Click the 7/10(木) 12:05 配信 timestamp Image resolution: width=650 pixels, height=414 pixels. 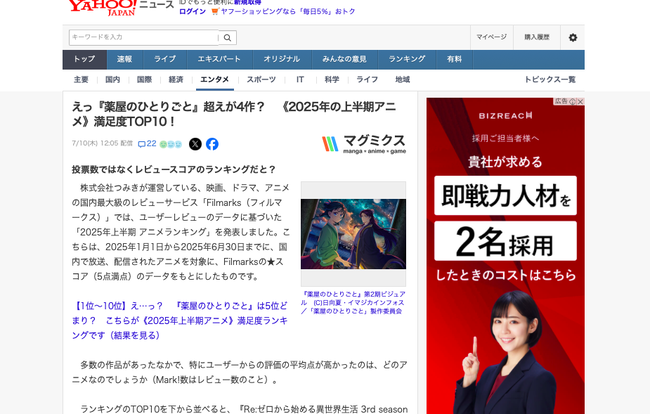pos(102,143)
